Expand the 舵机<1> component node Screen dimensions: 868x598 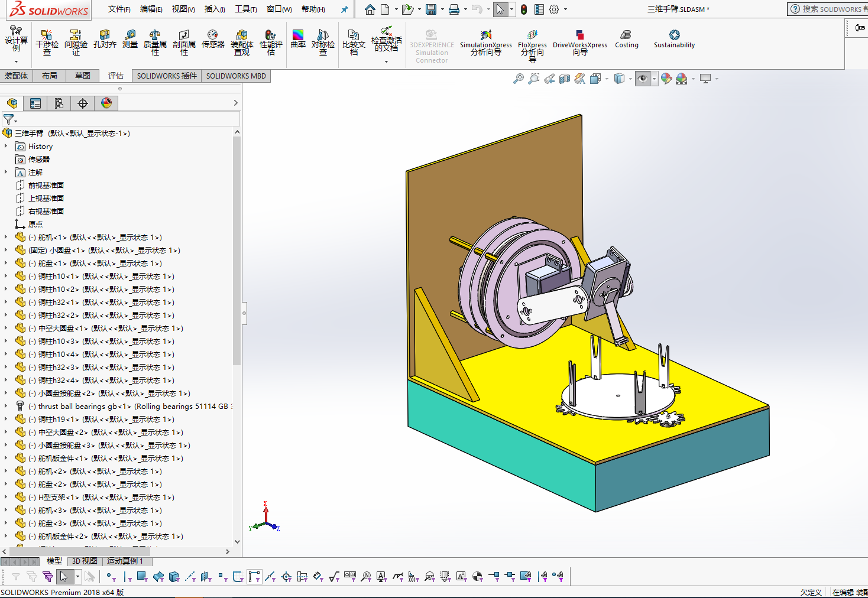click(x=6, y=237)
